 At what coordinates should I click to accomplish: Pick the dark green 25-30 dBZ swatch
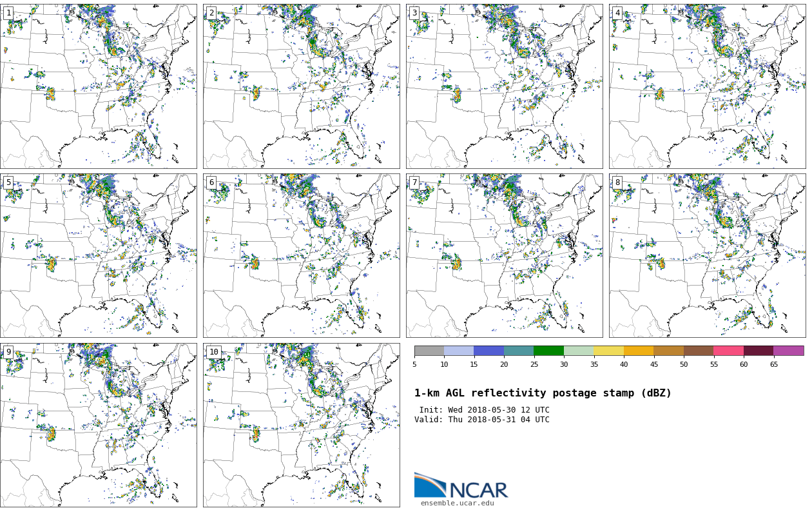tap(548, 351)
